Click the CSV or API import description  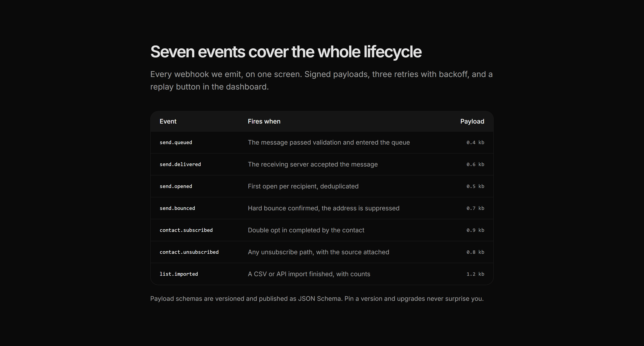309,274
